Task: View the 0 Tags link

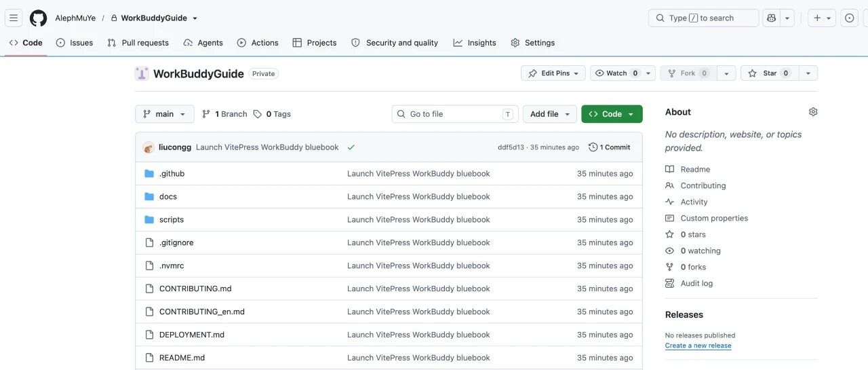Action: coord(272,114)
